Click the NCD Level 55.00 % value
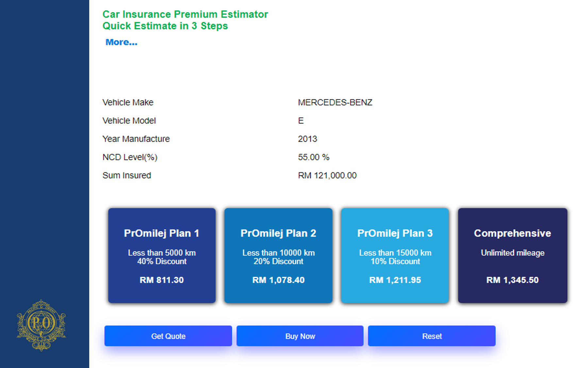 [314, 157]
